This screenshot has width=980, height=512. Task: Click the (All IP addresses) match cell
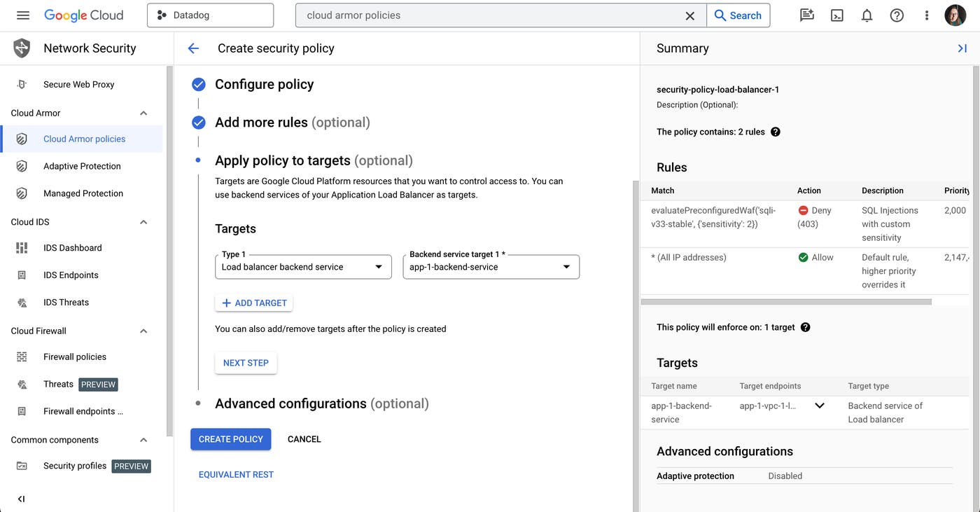coord(688,257)
